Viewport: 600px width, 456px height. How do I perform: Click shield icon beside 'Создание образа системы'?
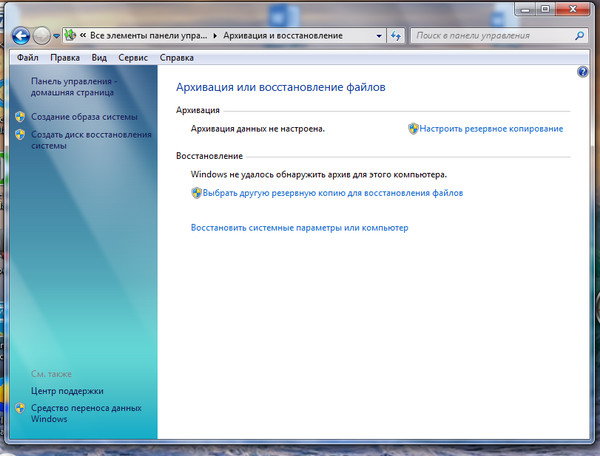pos(20,116)
